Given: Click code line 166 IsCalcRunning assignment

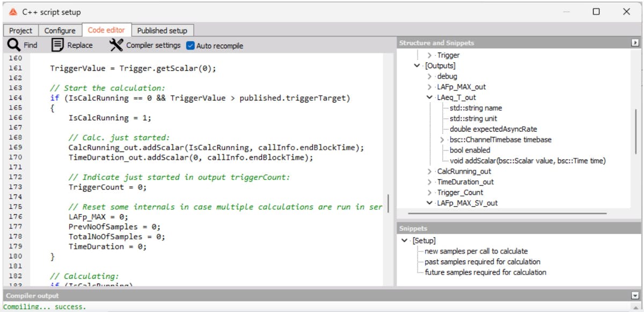Looking at the screenshot, I should click(x=109, y=118).
